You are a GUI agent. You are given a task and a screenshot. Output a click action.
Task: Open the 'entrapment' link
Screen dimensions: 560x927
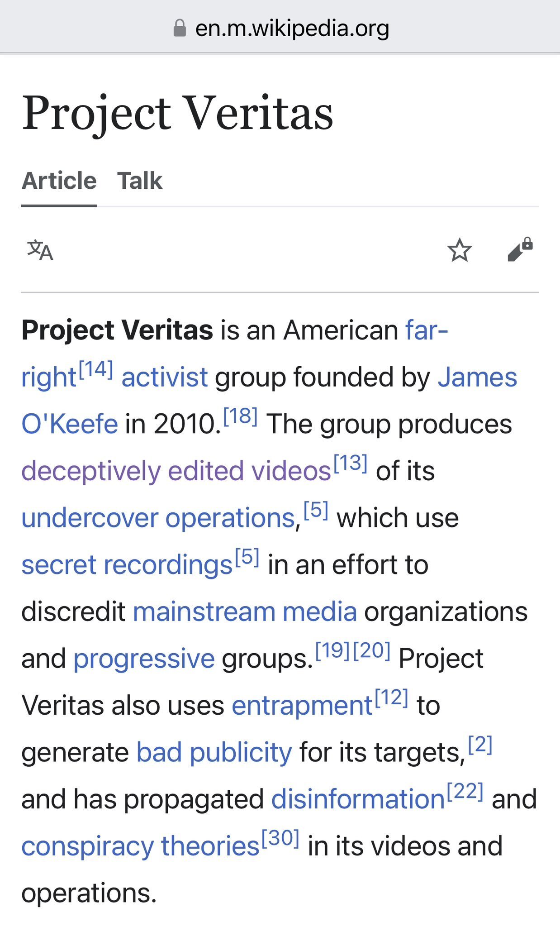(x=302, y=705)
